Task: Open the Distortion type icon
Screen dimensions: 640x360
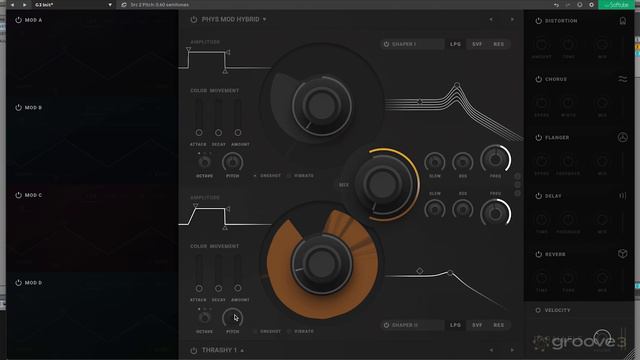Action: (x=622, y=21)
